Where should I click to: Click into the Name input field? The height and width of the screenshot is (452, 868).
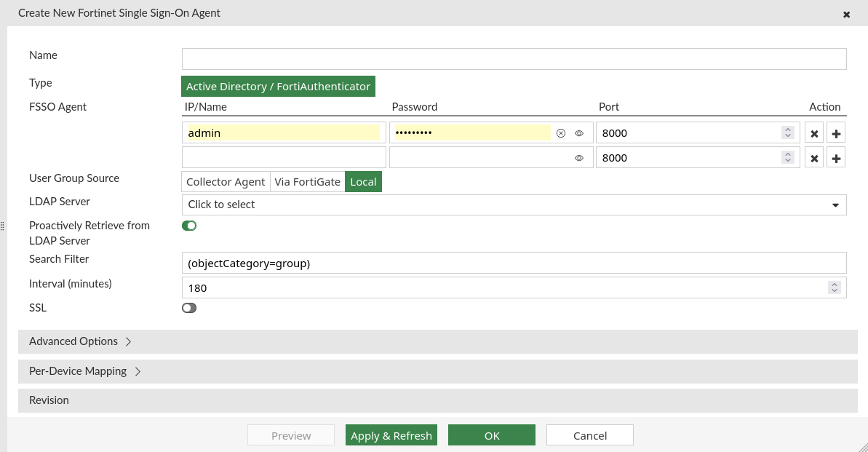click(514, 59)
